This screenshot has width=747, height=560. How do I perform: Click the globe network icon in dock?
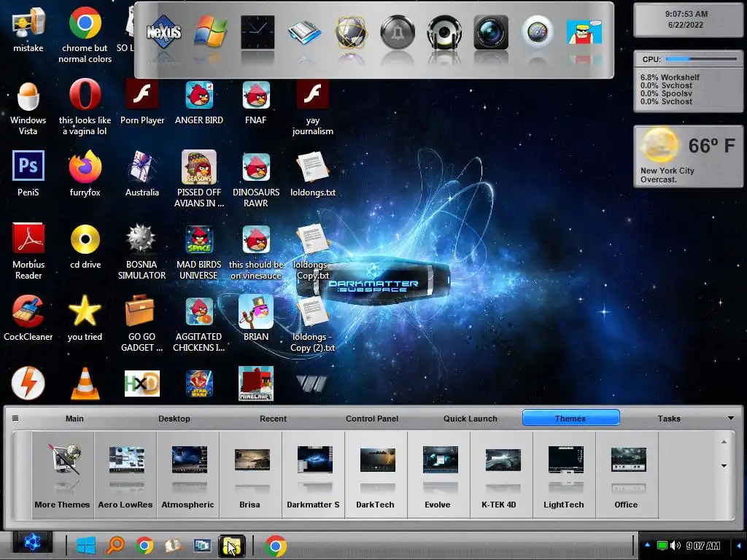point(351,32)
